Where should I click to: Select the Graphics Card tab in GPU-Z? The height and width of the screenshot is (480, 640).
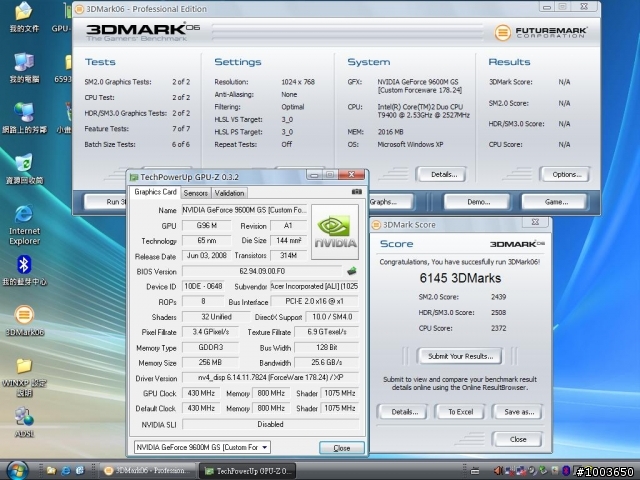pos(155,192)
